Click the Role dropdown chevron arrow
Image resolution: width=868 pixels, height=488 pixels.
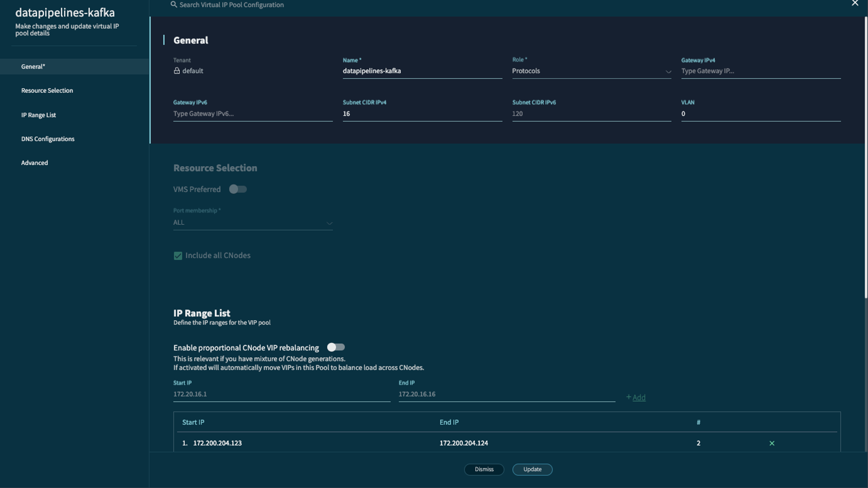[668, 72]
